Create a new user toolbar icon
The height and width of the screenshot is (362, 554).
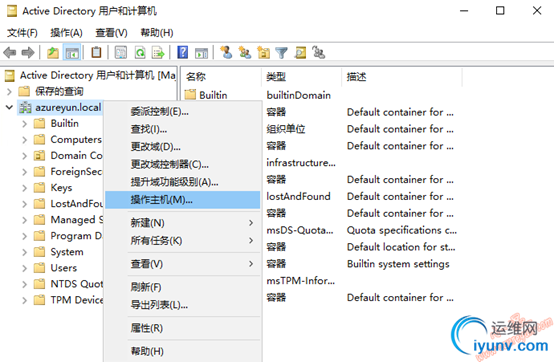226,53
